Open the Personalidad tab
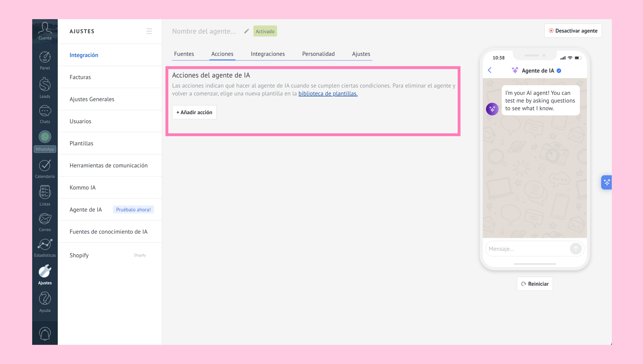Viewport: 643px width, 364px height. (x=318, y=54)
